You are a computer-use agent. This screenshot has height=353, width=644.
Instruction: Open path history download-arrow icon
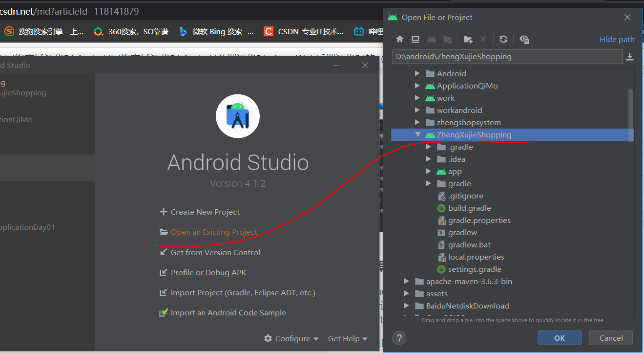coord(630,57)
